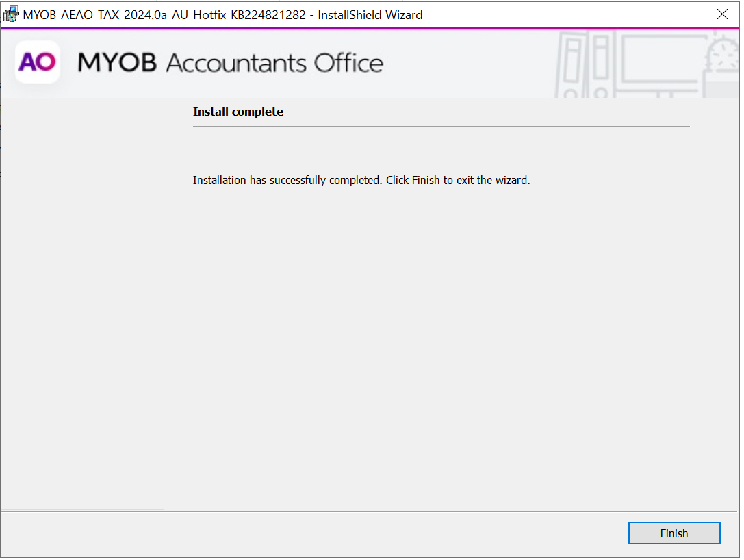The height and width of the screenshot is (560, 744).
Task: Click the empty footer left of Finish
Action: coord(308,533)
